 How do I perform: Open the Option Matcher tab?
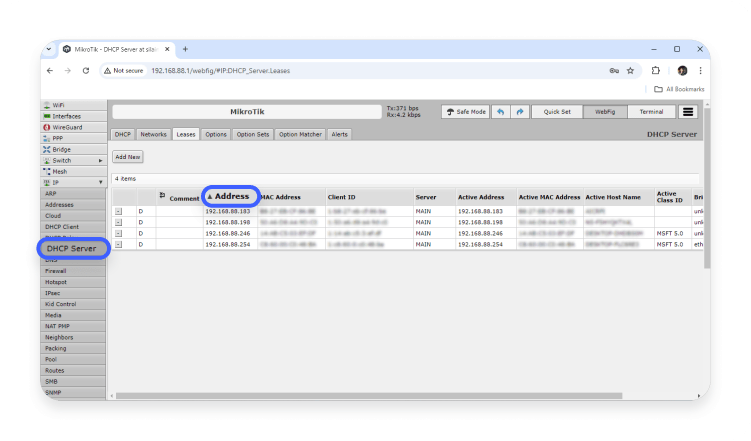click(300, 135)
